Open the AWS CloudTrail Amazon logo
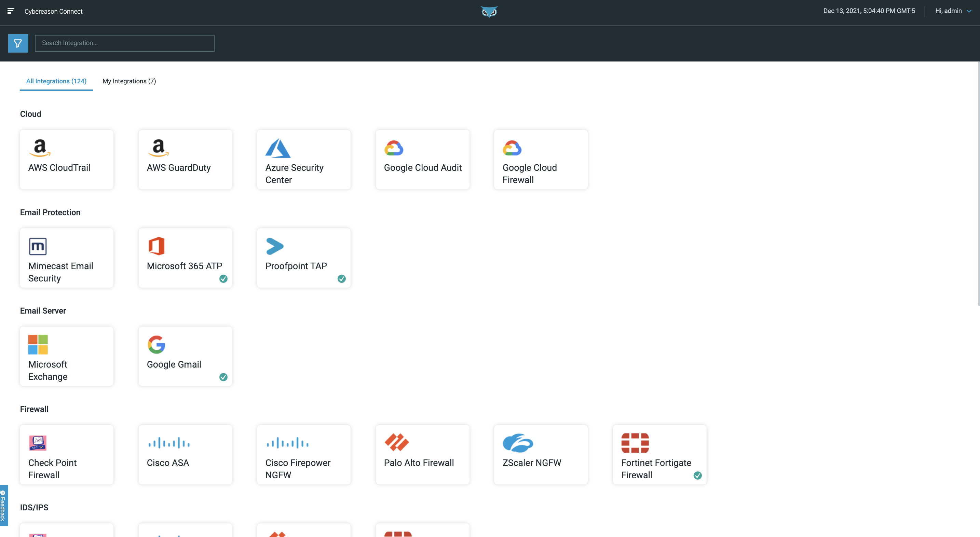 (40, 148)
